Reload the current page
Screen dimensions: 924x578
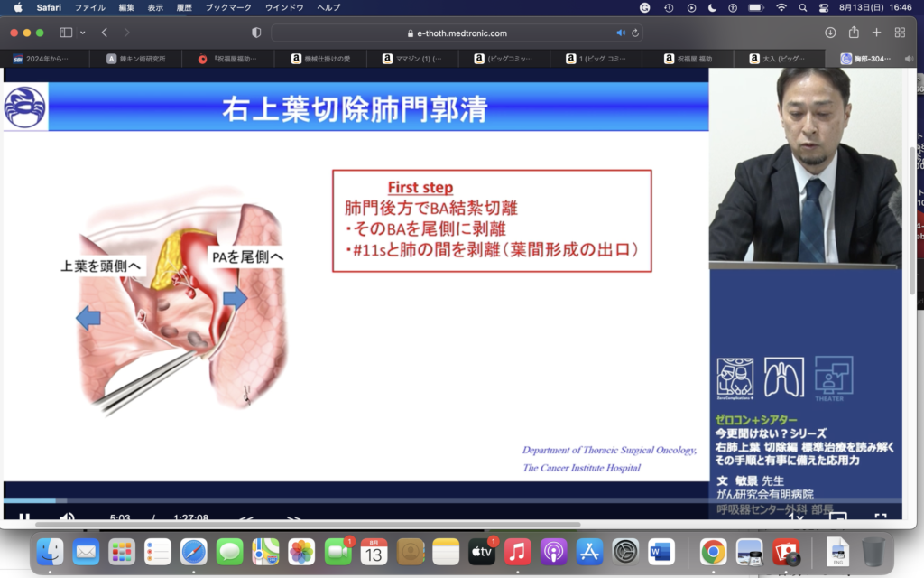click(636, 33)
